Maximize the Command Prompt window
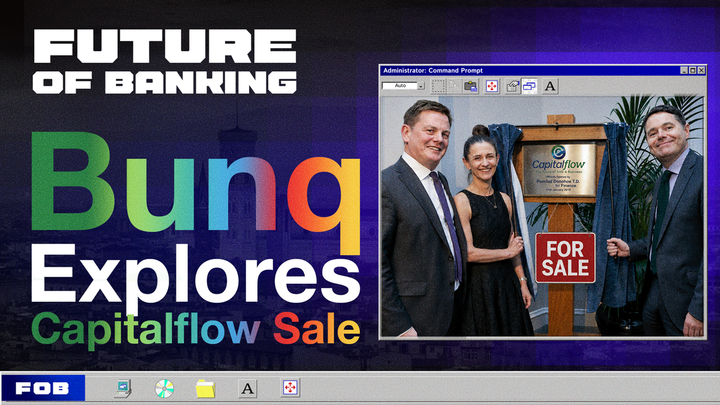 coord(692,70)
